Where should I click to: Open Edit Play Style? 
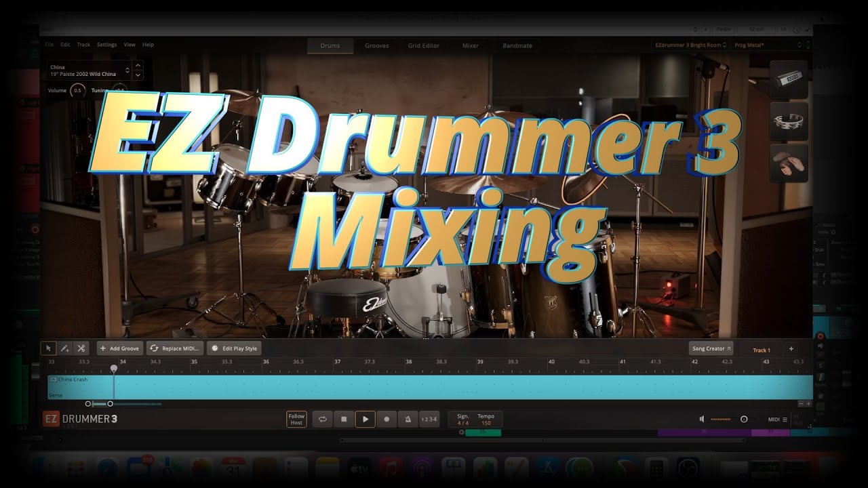tap(234, 348)
